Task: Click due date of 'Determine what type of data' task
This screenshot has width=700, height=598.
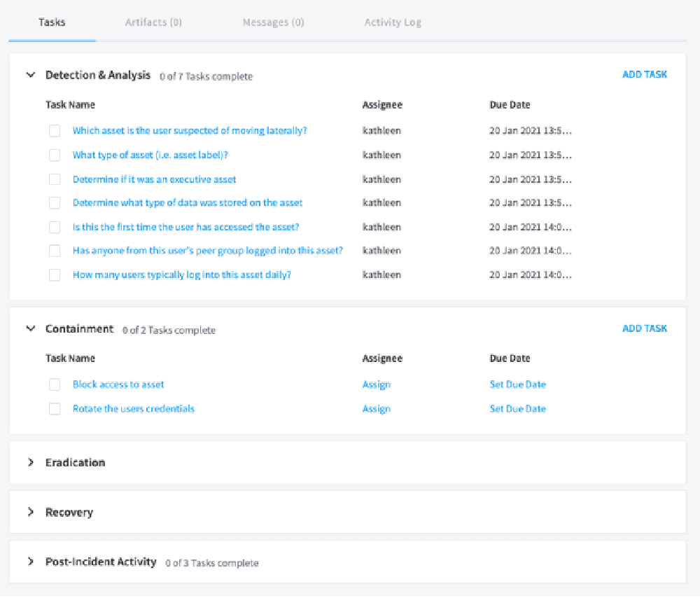Action: click(x=531, y=203)
